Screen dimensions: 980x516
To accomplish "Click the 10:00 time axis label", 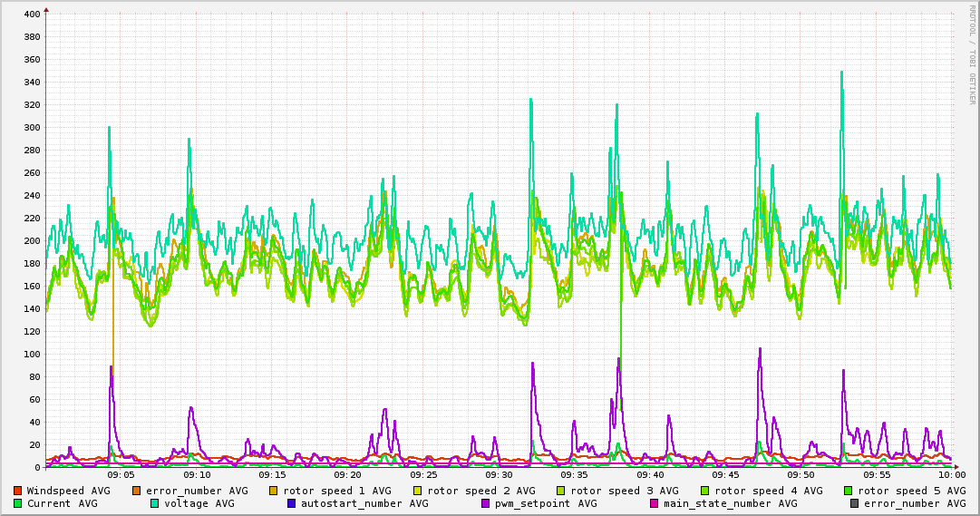I will tap(952, 475).
